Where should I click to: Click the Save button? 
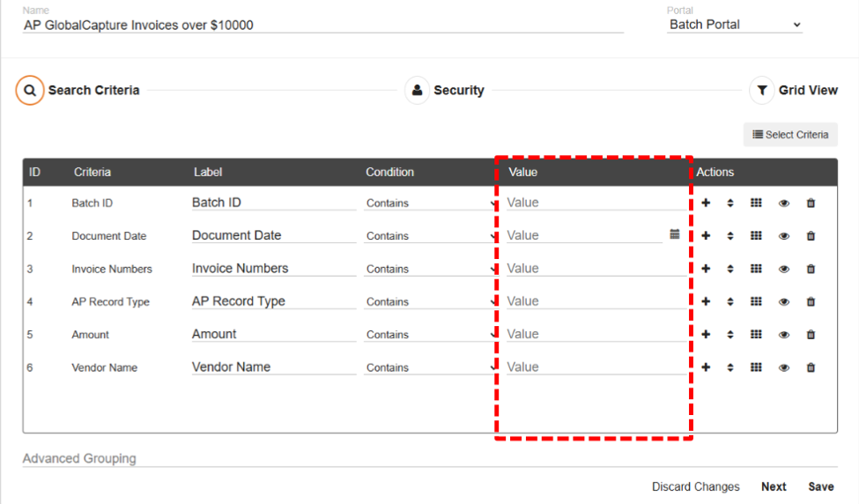[820, 486]
